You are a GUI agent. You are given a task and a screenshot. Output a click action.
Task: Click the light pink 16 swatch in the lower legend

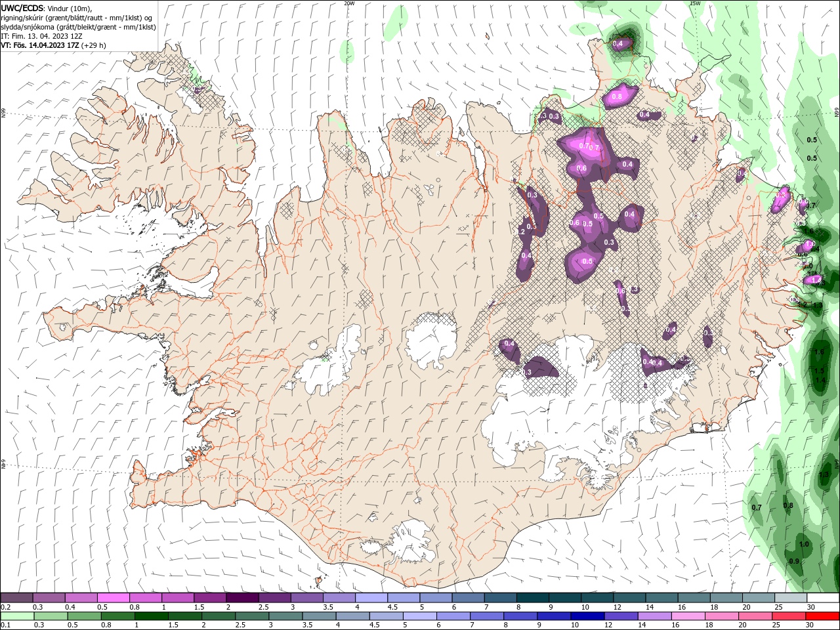tap(687, 616)
